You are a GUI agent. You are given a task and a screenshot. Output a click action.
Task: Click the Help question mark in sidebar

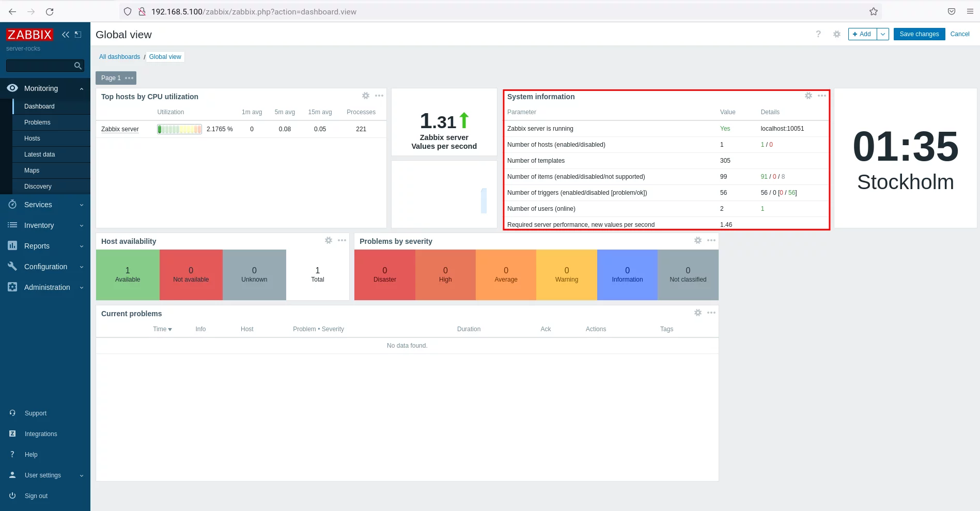(x=12, y=454)
